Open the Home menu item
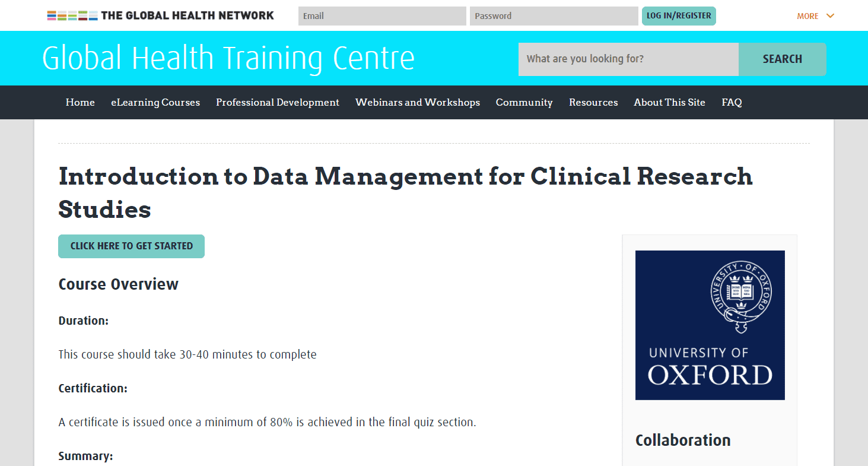This screenshot has width=868, height=466. pos(80,102)
